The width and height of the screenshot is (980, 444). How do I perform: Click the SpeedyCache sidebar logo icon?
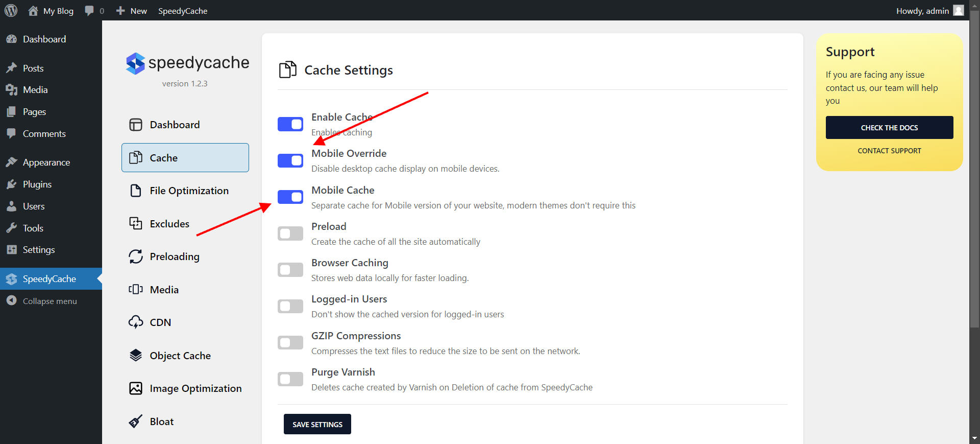pos(11,279)
